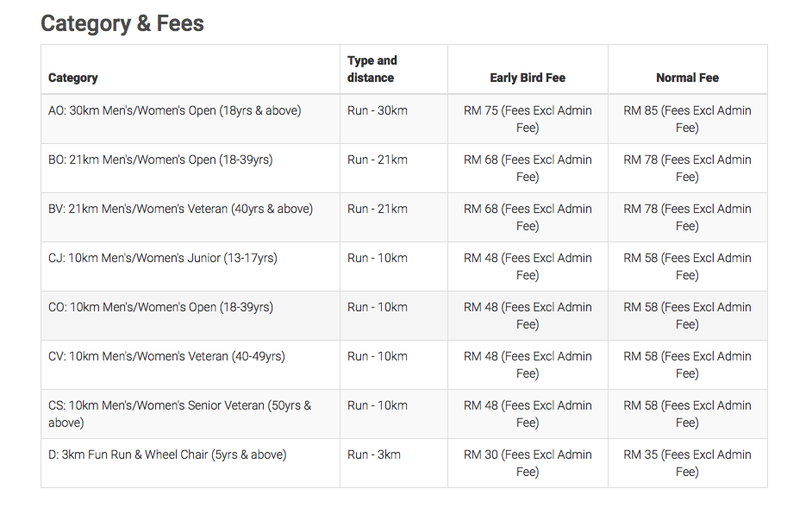Viewport: 812px width, 520px height.
Task: Click the Early Bird Fee header
Action: click(x=528, y=78)
